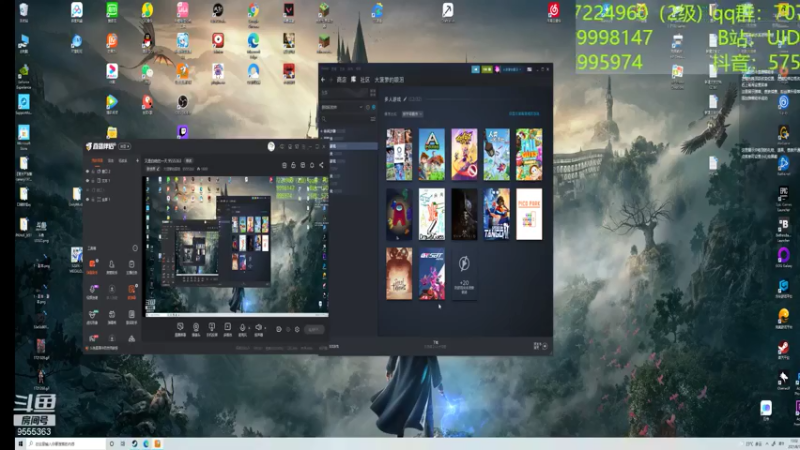Screen dimensions: 800x450
Task: Open the 商店 (Store) tab in Steam
Action: [x=341, y=80]
